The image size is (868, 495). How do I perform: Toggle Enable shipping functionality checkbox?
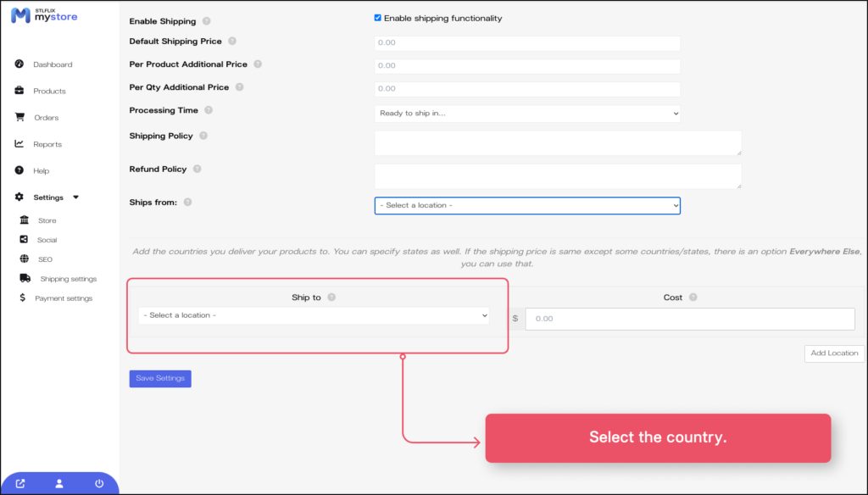(377, 19)
